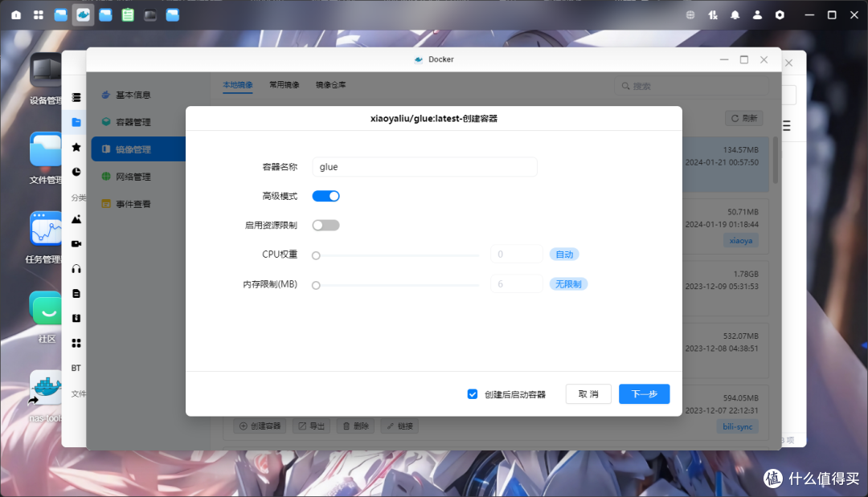Click the CPU权重 number field
868x497 pixels.
[517, 255]
